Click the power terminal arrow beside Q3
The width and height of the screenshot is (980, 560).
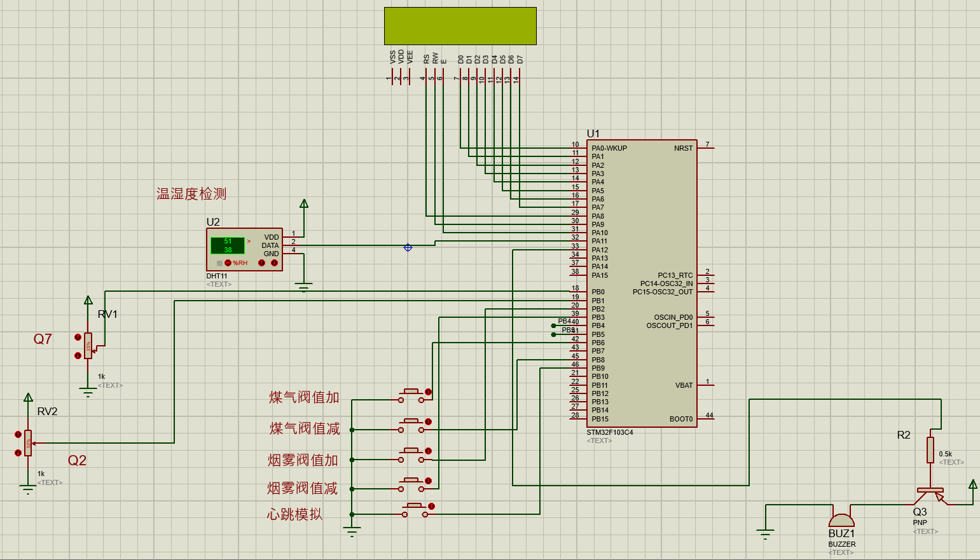click(973, 484)
